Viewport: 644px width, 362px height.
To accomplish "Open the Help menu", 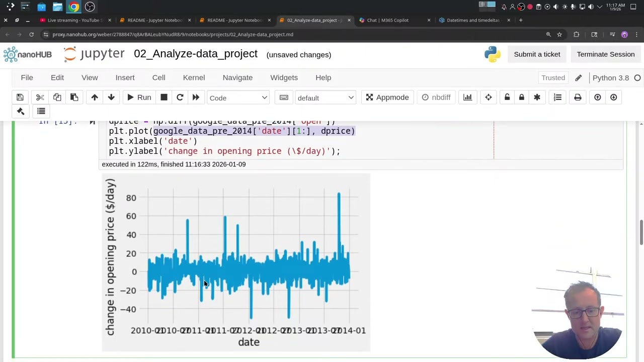I will (x=323, y=78).
